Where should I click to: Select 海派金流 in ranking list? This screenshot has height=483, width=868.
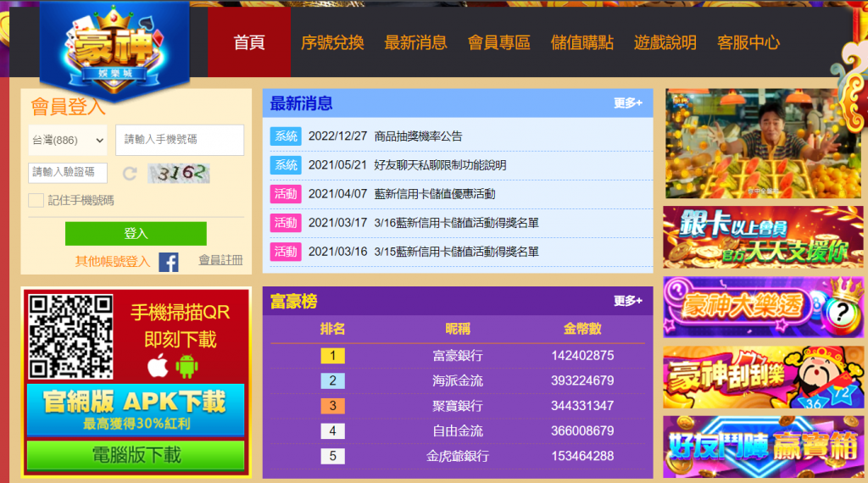coord(457,380)
